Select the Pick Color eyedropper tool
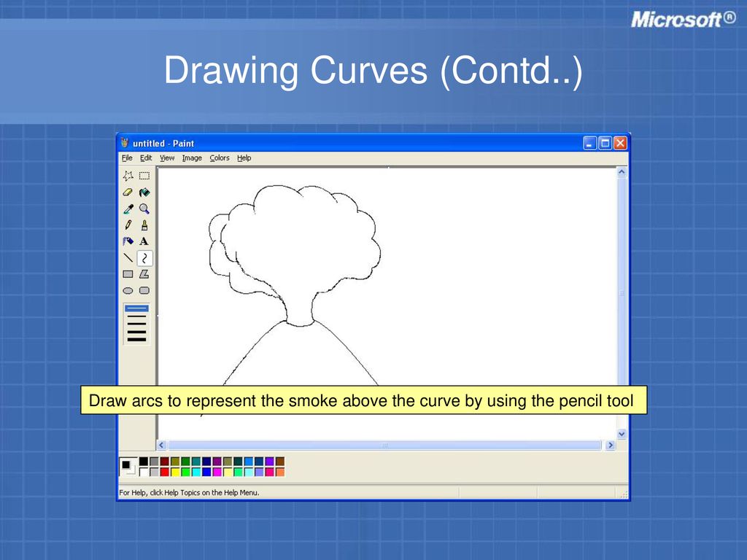 click(128, 209)
